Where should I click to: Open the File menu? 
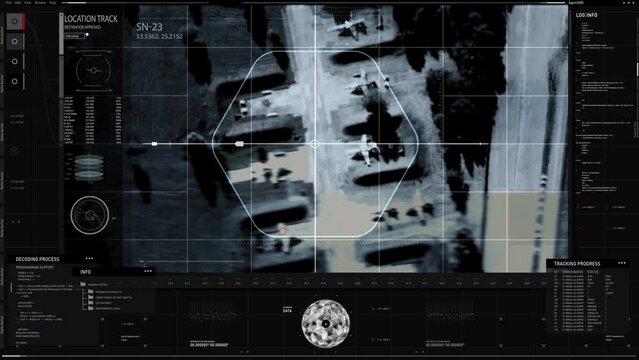(x=9, y=2)
